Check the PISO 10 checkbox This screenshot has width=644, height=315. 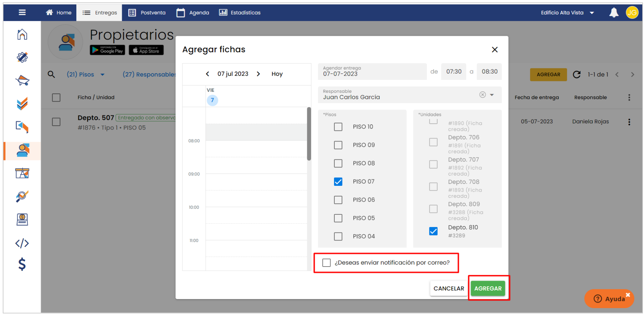(338, 127)
